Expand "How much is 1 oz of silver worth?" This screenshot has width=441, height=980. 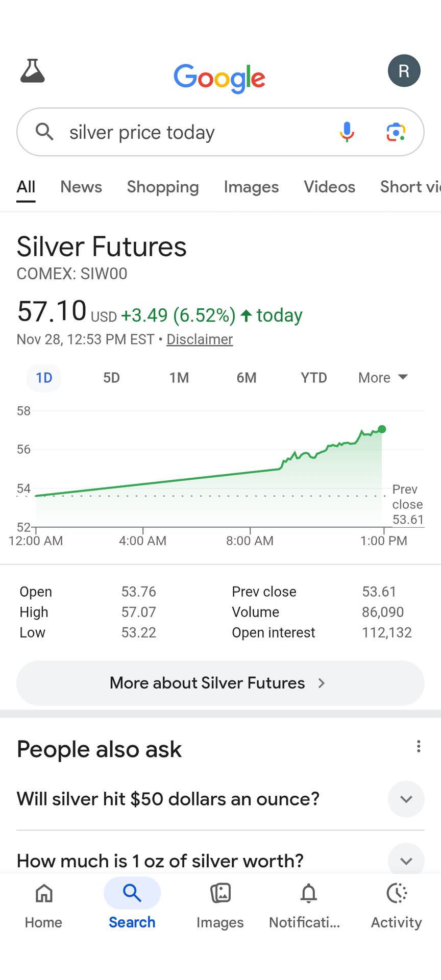click(x=406, y=861)
